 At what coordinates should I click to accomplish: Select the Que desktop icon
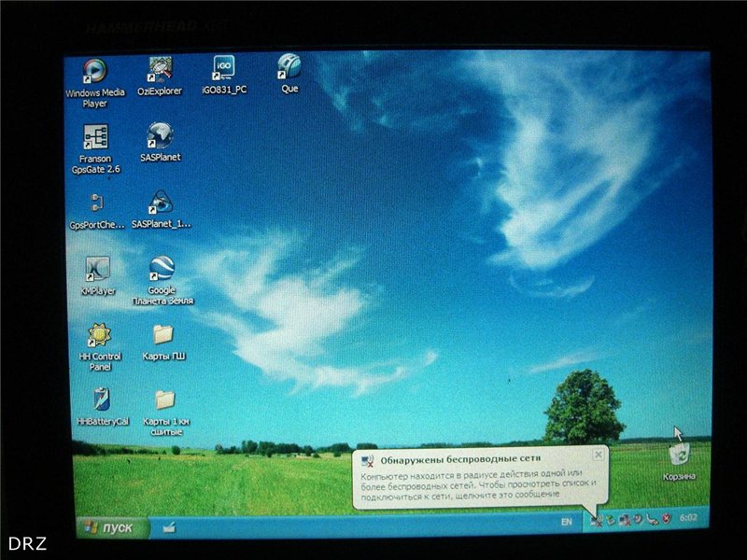289,74
